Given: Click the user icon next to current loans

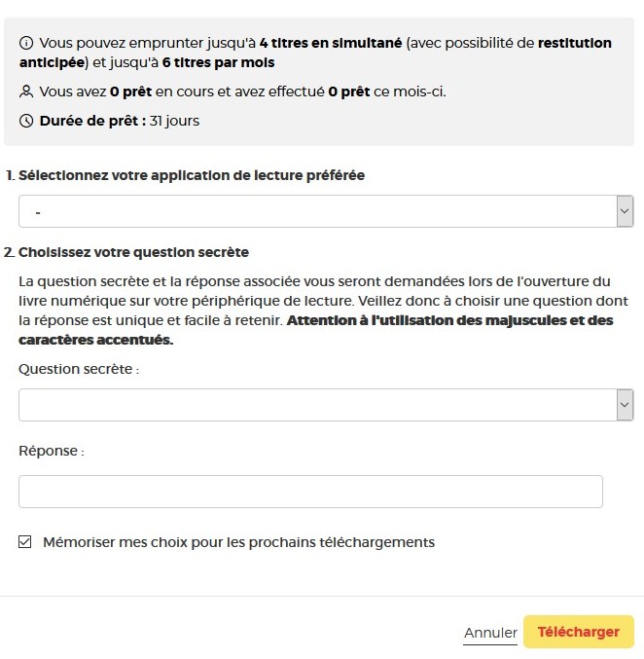Looking at the screenshot, I should [x=26, y=92].
